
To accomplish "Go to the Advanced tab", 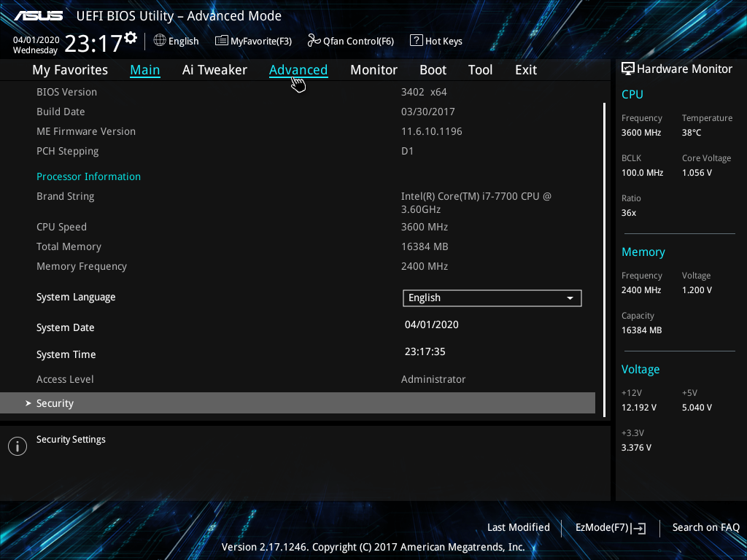I will (x=298, y=70).
